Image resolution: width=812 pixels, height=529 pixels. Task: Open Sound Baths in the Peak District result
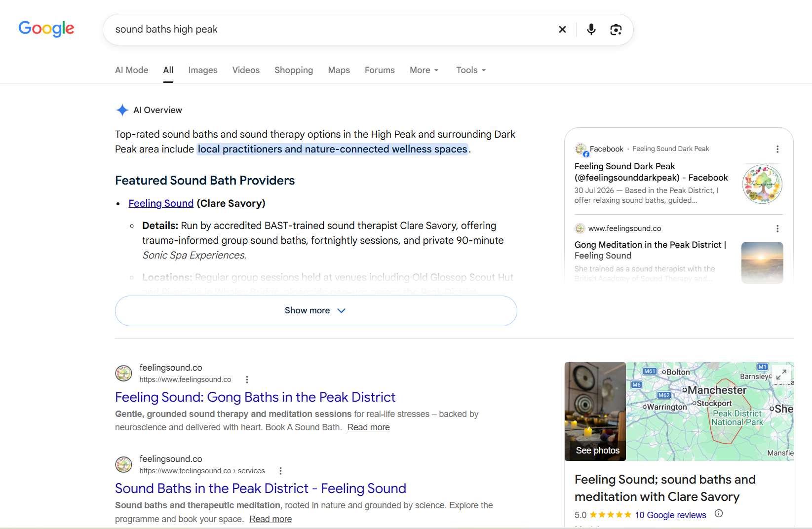(x=261, y=489)
